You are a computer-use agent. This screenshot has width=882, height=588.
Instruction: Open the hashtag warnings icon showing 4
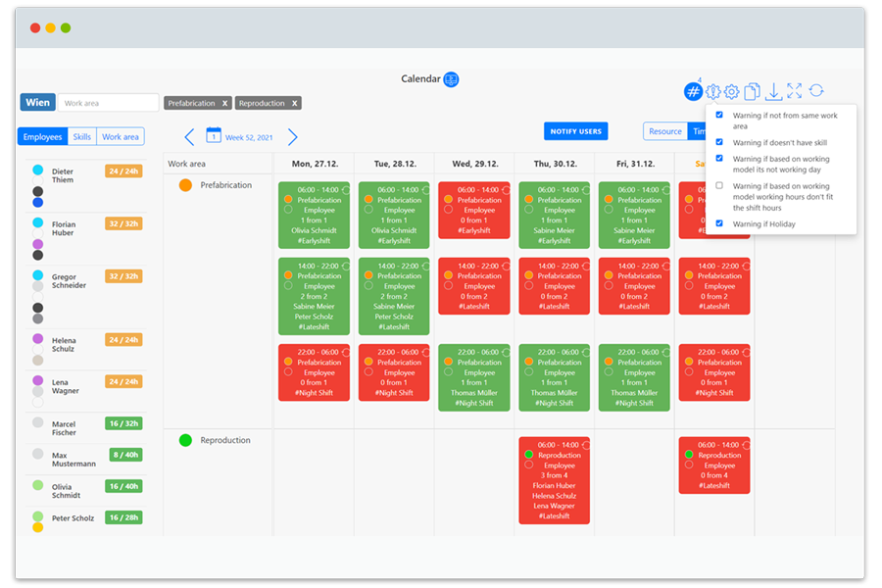click(694, 91)
